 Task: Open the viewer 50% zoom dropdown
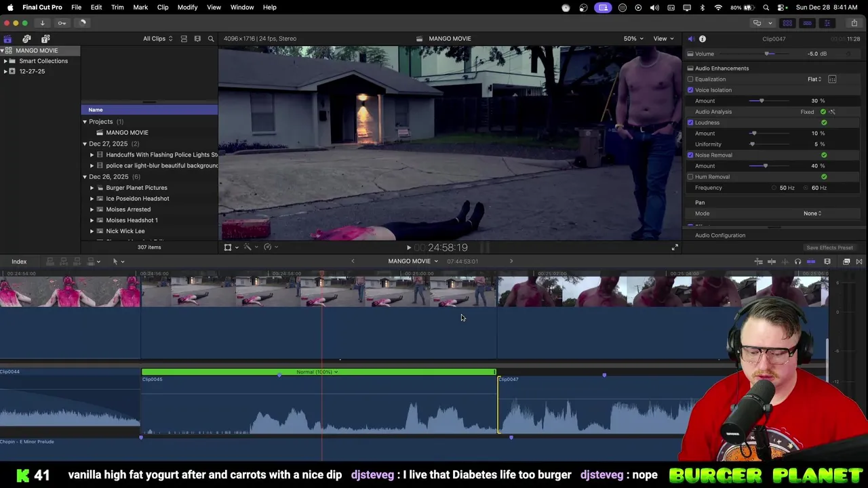(x=634, y=39)
